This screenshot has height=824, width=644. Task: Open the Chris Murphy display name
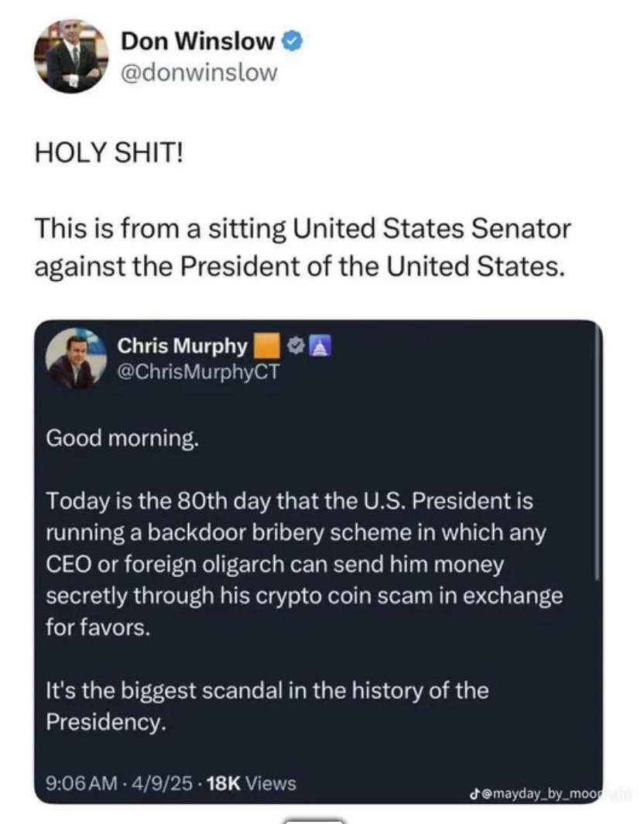183,346
